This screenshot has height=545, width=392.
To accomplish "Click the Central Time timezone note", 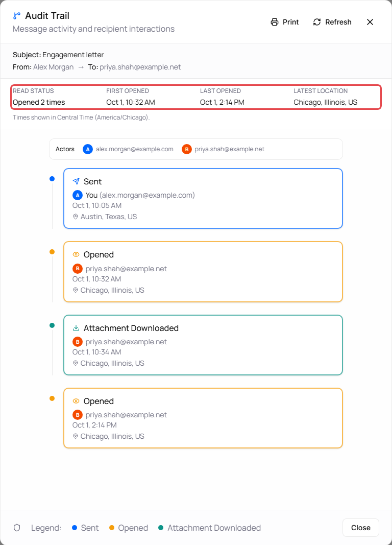I will point(81,117).
